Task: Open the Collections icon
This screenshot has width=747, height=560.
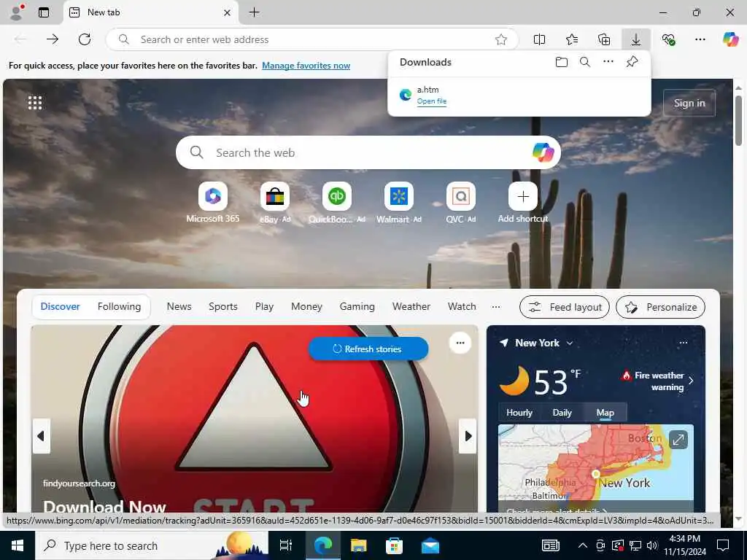Action: 604,39
